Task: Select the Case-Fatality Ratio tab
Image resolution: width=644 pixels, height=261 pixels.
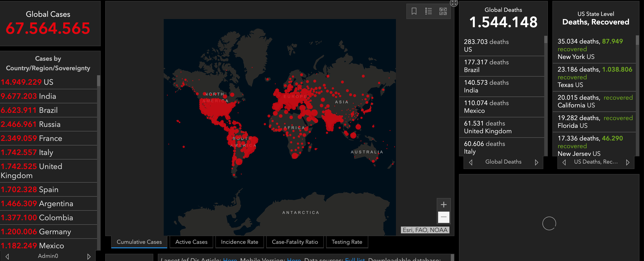Action: [295, 242]
